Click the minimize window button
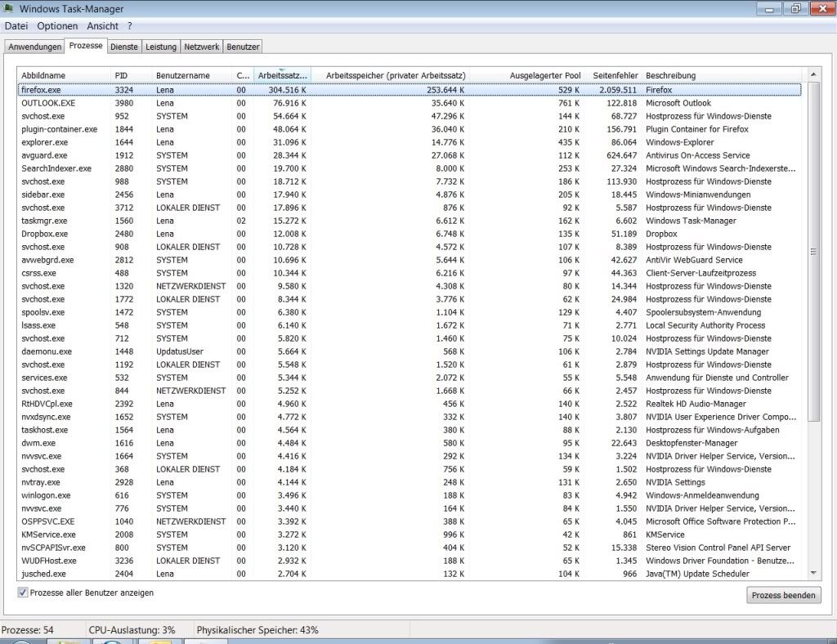 click(x=769, y=9)
